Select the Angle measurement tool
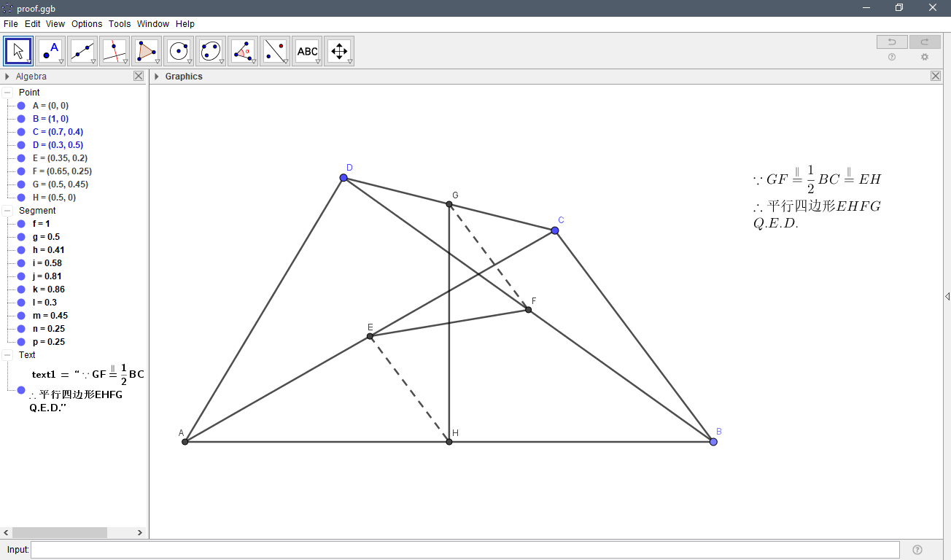 coord(243,50)
